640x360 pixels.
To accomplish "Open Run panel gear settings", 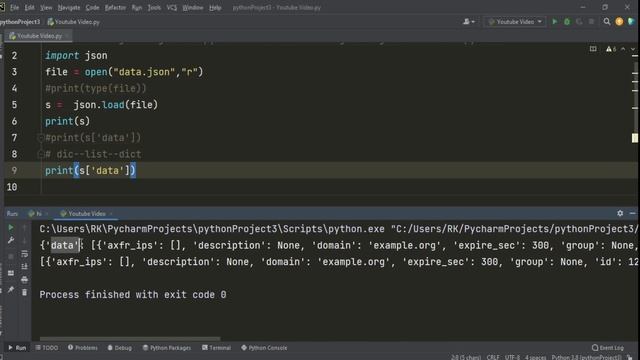I will tap(620, 213).
